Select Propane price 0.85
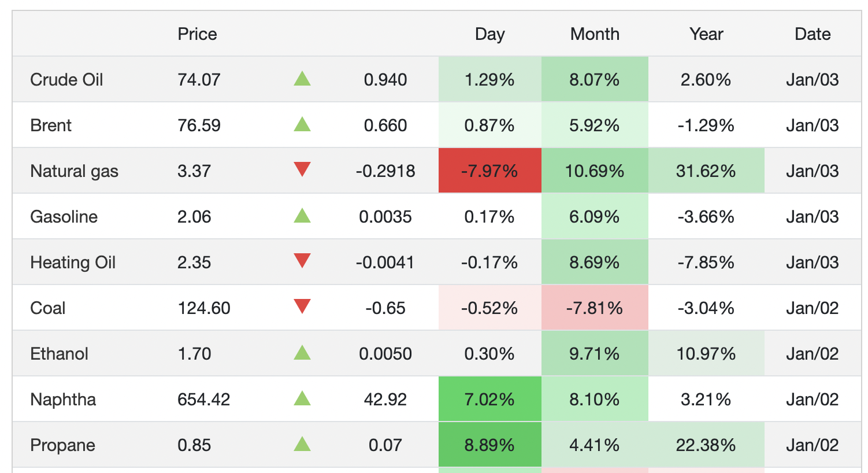Image resolution: width=868 pixels, height=473 pixels. (194, 445)
